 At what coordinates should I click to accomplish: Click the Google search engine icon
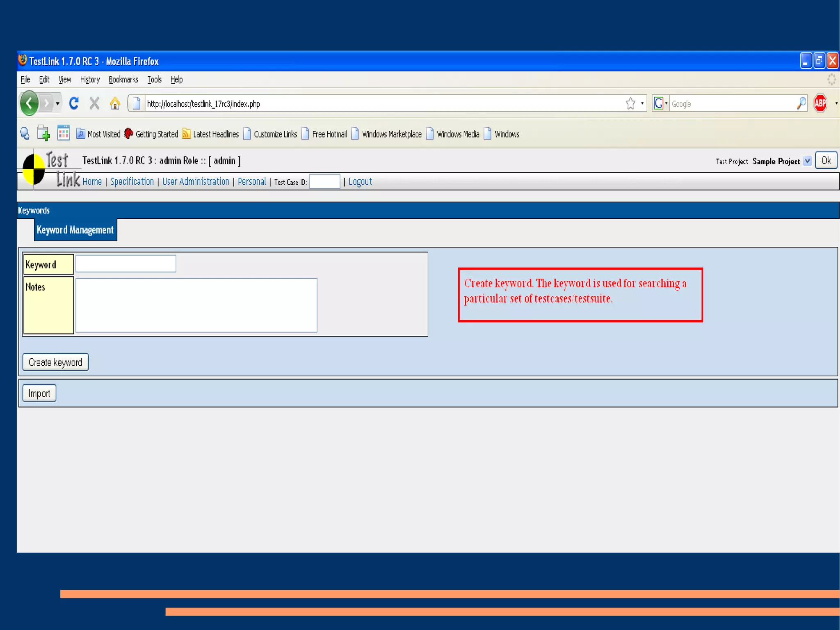coord(658,103)
